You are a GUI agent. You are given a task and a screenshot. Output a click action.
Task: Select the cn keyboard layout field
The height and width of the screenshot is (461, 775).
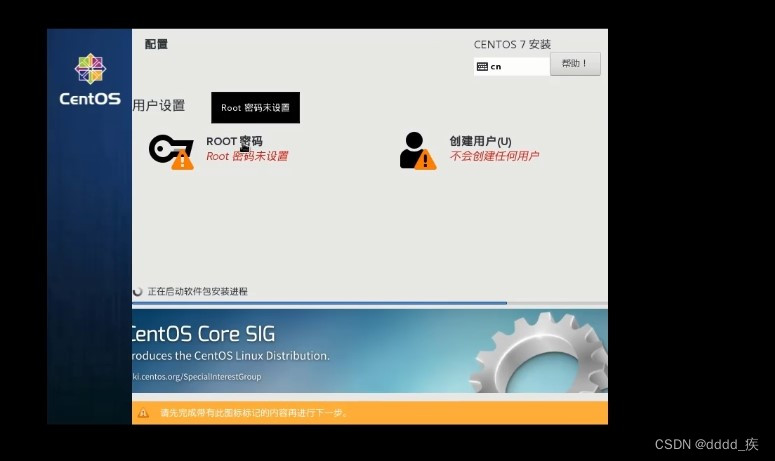point(512,66)
